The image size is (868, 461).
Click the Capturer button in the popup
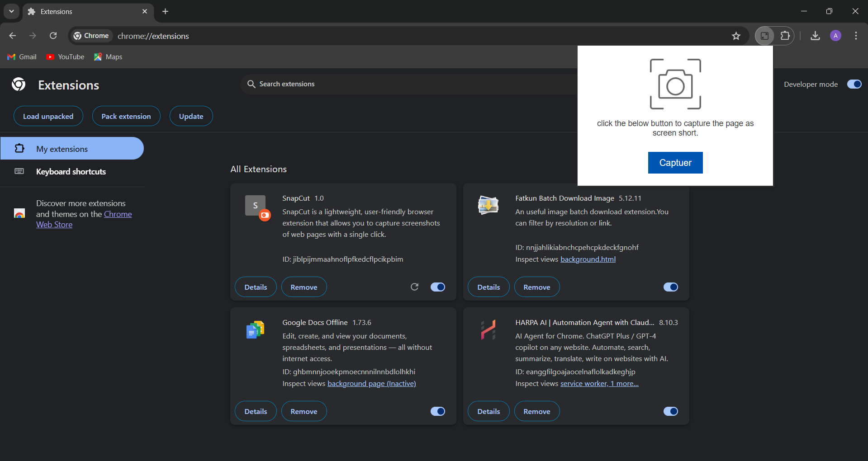tap(675, 163)
